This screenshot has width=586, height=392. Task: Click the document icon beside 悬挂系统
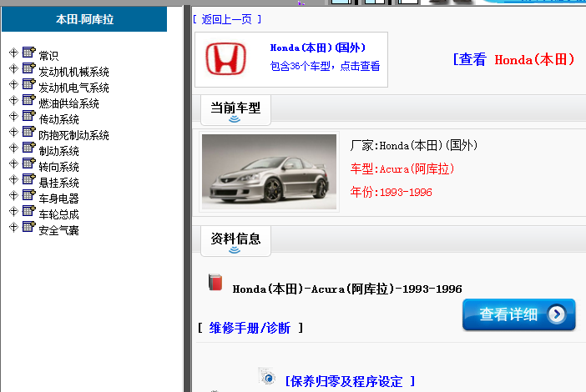pyautogui.click(x=28, y=179)
